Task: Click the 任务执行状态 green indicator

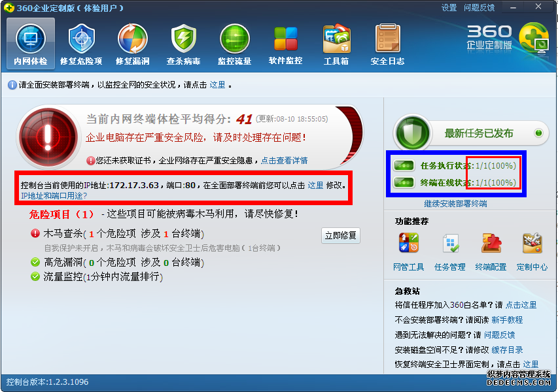Action: coord(404,165)
